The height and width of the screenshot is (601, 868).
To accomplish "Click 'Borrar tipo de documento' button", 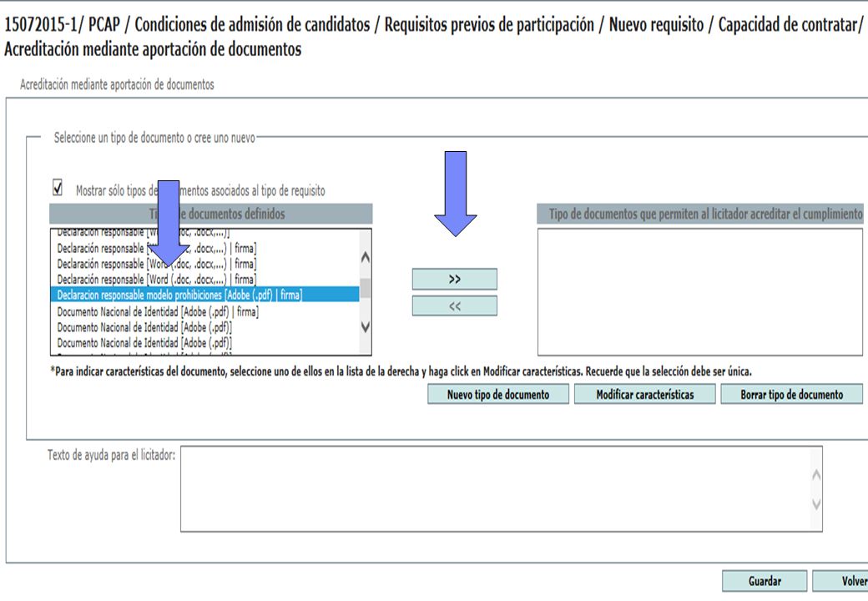I will pos(791,395).
